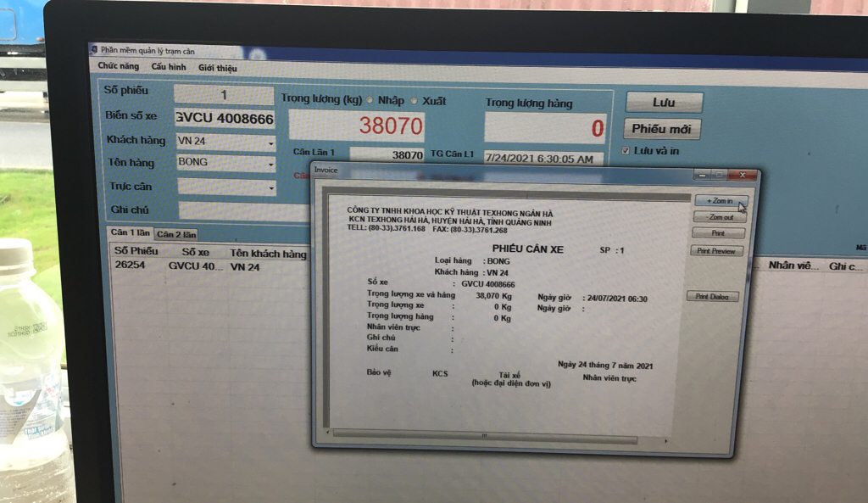Expand the Trực cân dropdown
Screen dimensions: 868x503
point(271,187)
